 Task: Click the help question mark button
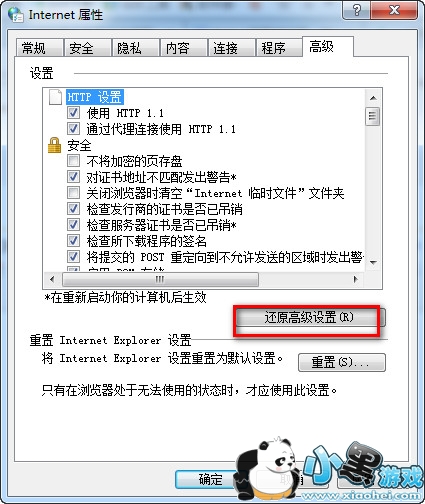356,10
